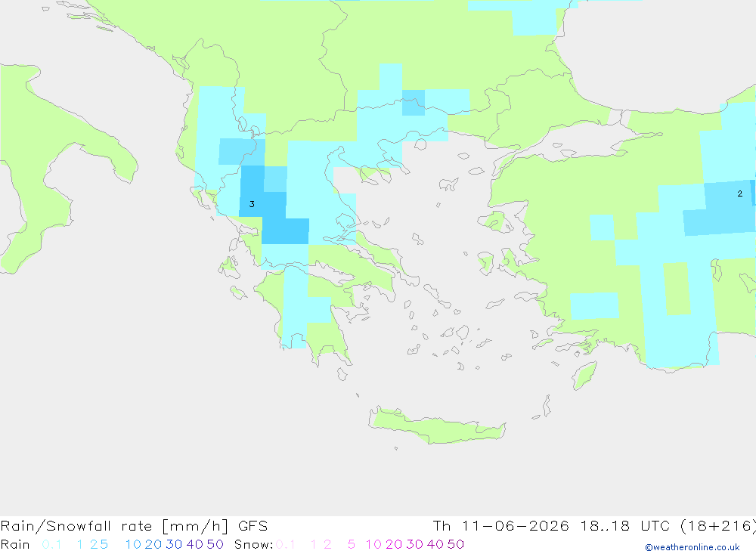The width and height of the screenshot is (756, 554).
Task: Select rain legend value 50
Action: pos(215,544)
